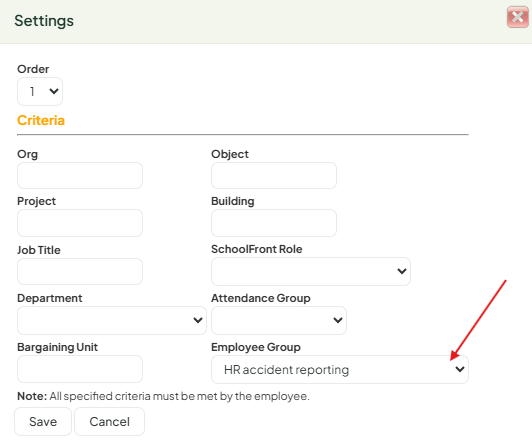Save the settings criteria

pyautogui.click(x=43, y=422)
